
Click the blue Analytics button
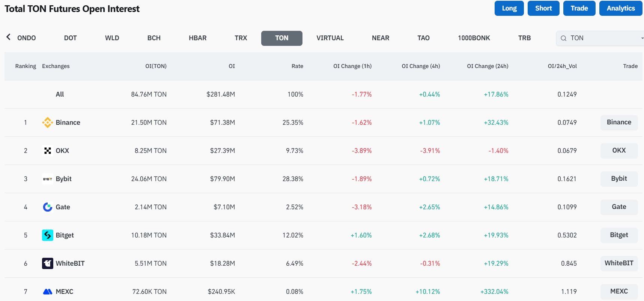click(621, 8)
